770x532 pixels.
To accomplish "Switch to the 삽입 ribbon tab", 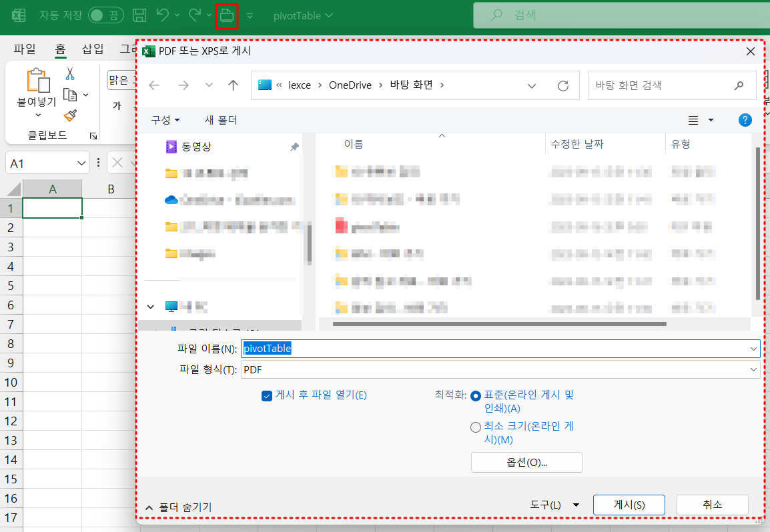I will click(93, 48).
